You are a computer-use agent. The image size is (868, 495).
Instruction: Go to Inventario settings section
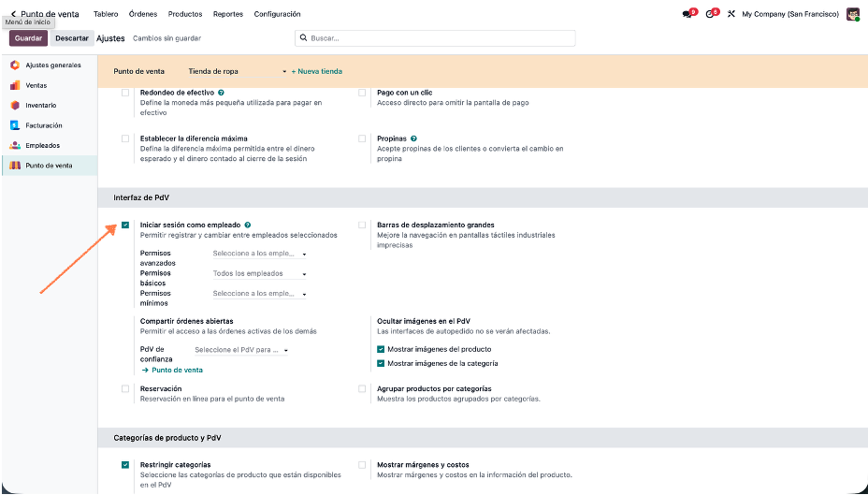(40, 106)
